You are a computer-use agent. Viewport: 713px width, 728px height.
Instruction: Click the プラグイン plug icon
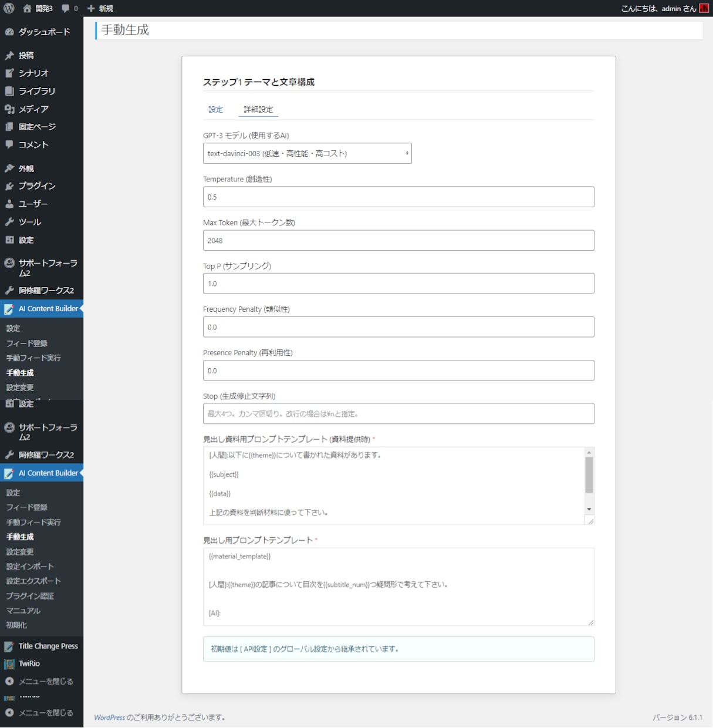(9, 186)
